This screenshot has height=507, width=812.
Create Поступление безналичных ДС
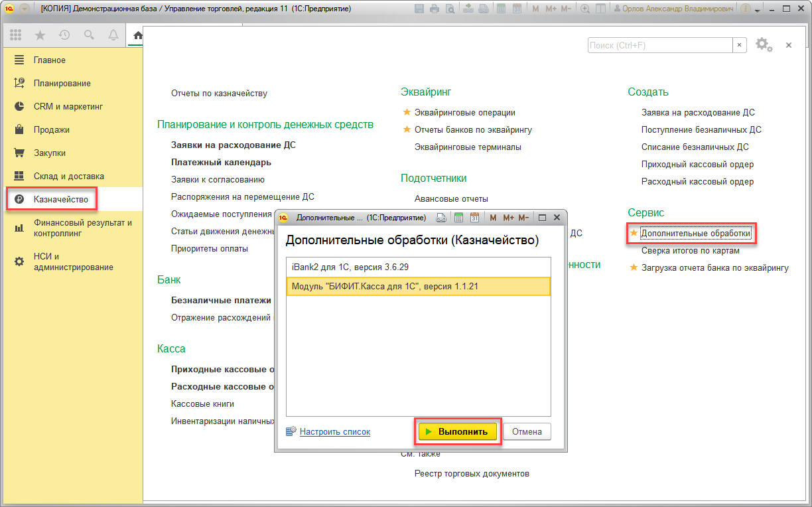pyautogui.click(x=701, y=129)
